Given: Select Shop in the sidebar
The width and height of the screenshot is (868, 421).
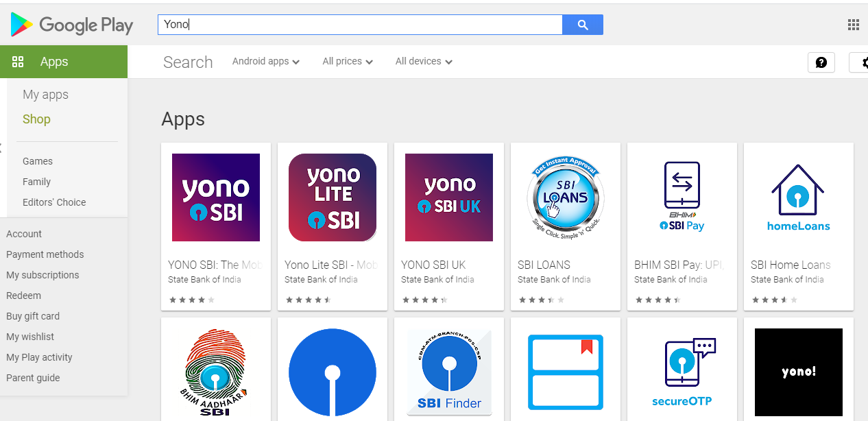Looking at the screenshot, I should [x=36, y=119].
